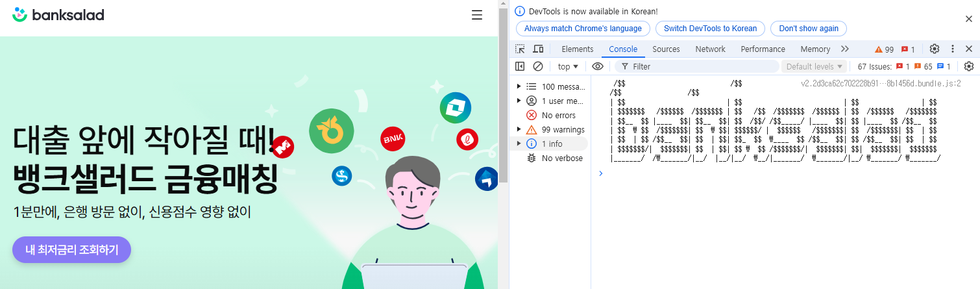Open the top JavaScript context dropdown
The image size is (980, 289).
568,66
